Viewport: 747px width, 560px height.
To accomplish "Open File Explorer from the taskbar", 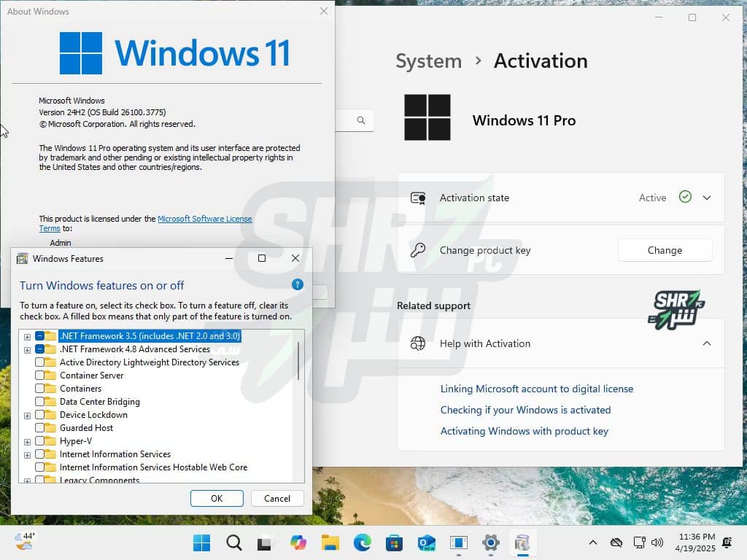I will click(x=330, y=542).
